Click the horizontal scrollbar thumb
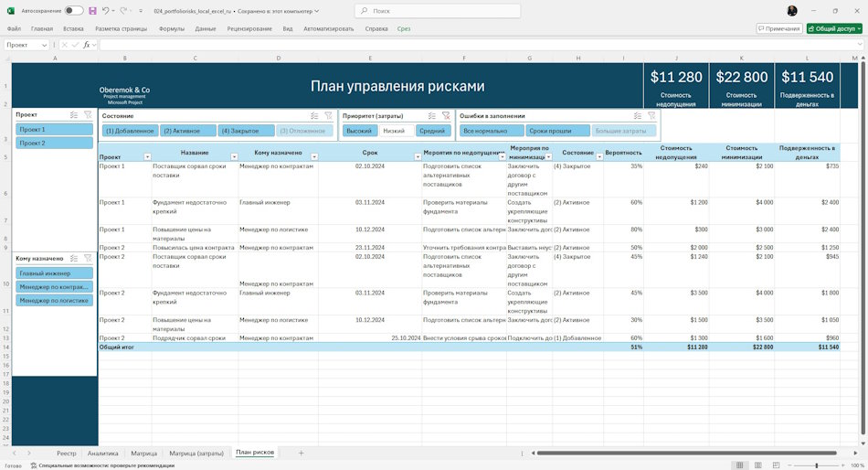This screenshot has width=868, height=470. click(x=686, y=453)
